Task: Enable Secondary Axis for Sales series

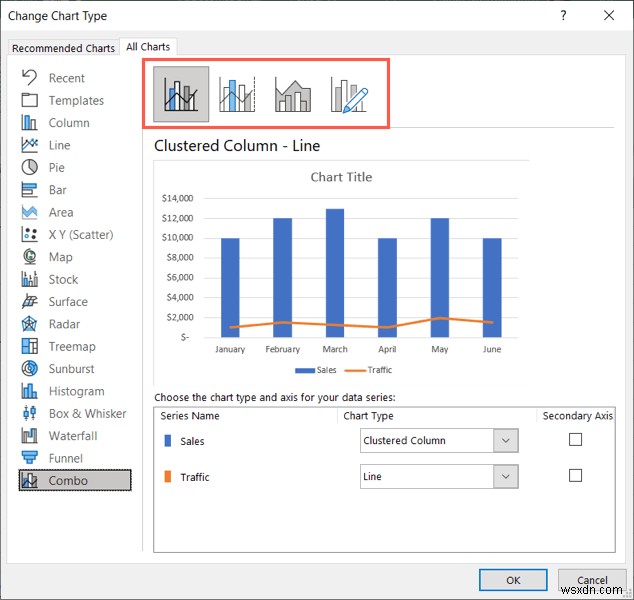Action: tap(575, 439)
